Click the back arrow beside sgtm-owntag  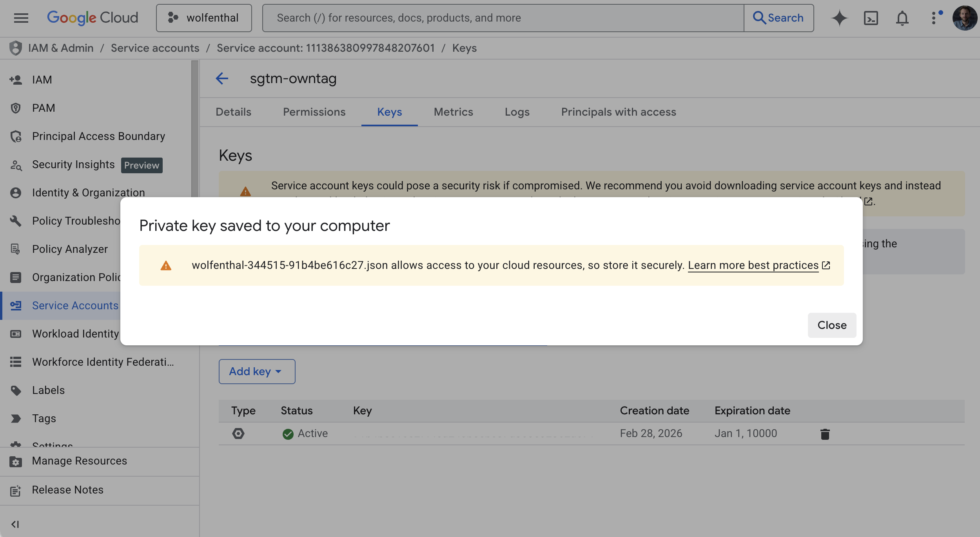click(222, 78)
